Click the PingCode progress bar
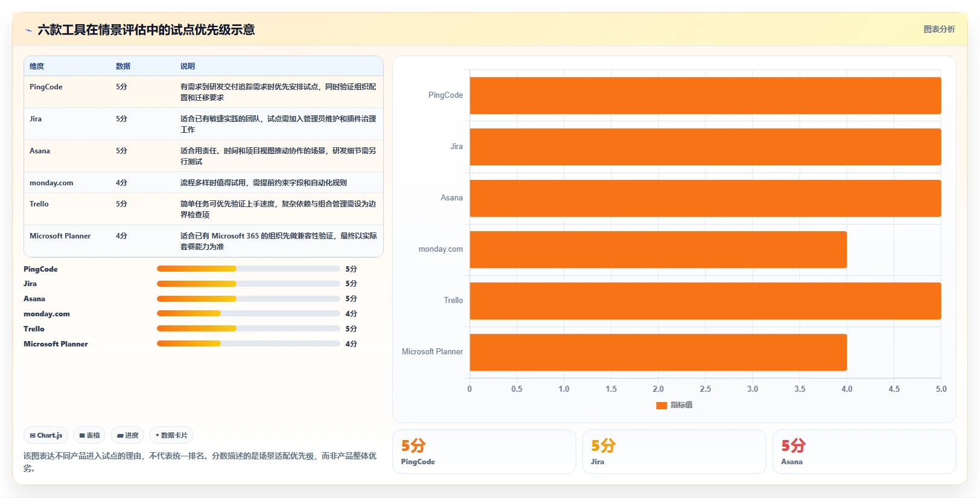Screen dimensions: 980x498 tap(248, 269)
